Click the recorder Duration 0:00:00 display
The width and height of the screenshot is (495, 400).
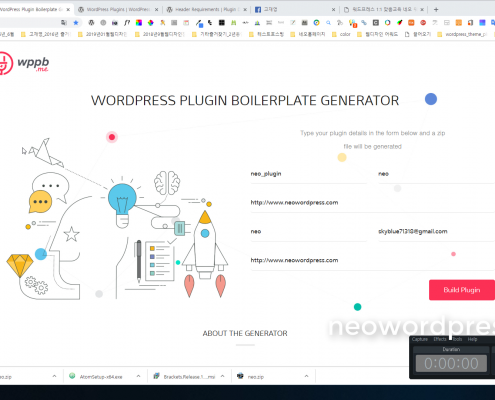[x=451, y=363]
